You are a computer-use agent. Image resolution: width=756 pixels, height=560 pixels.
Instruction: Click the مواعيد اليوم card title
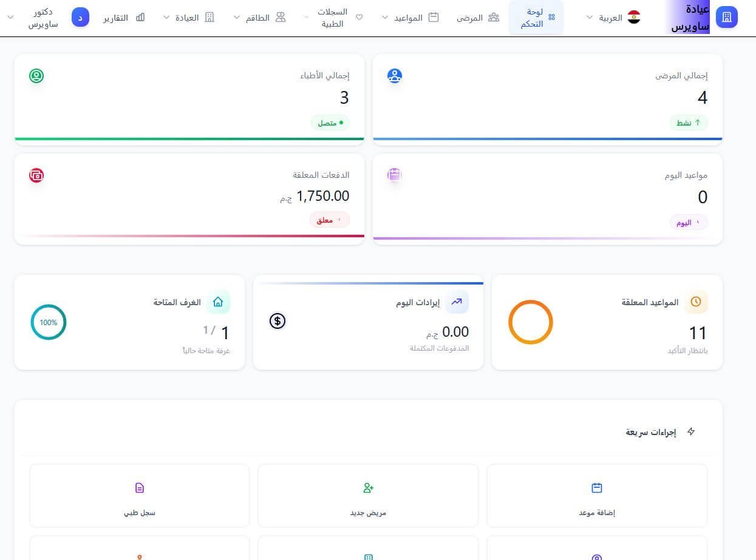(x=686, y=175)
